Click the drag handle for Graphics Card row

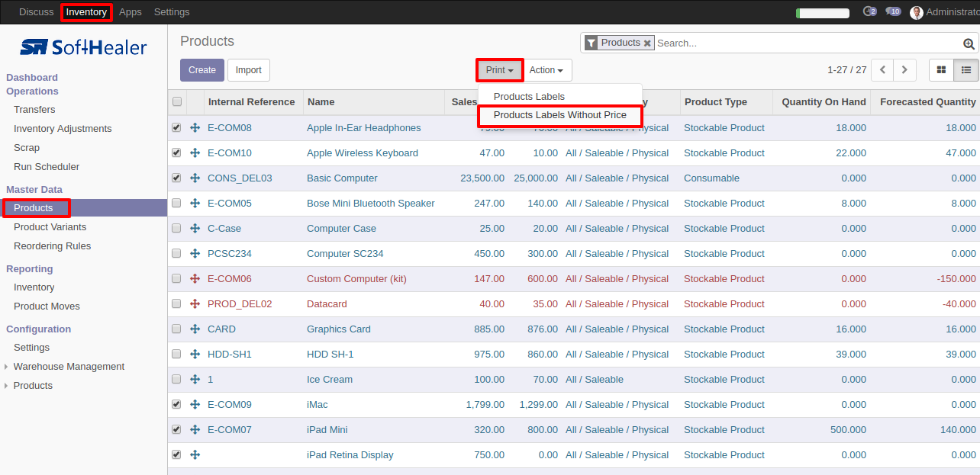point(195,329)
